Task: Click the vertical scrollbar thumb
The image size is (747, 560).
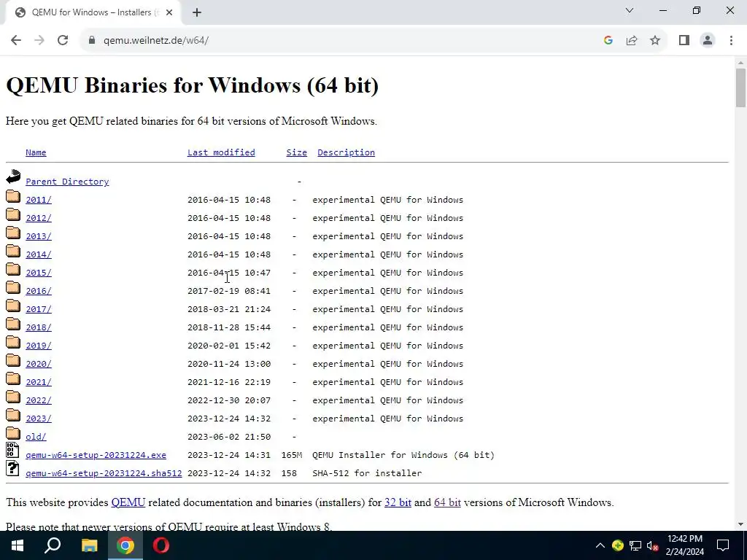Action: point(740,88)
